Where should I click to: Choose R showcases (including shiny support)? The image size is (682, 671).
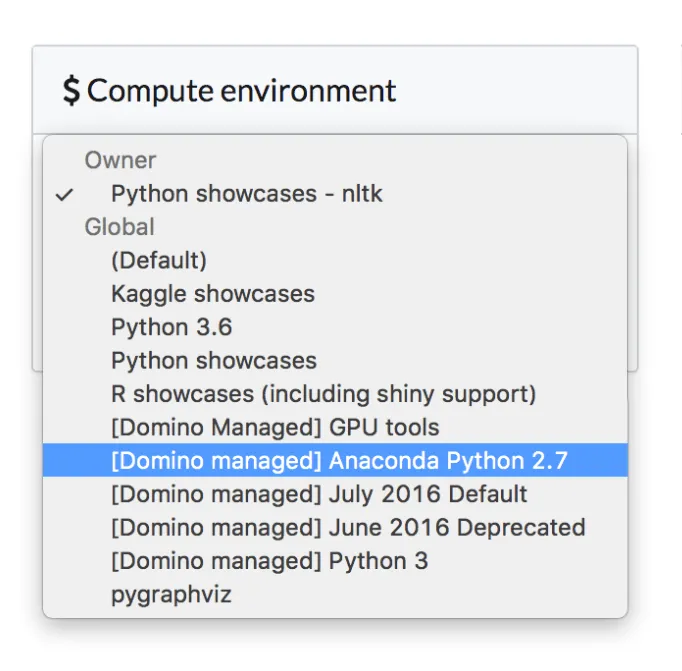pos(323,394)
